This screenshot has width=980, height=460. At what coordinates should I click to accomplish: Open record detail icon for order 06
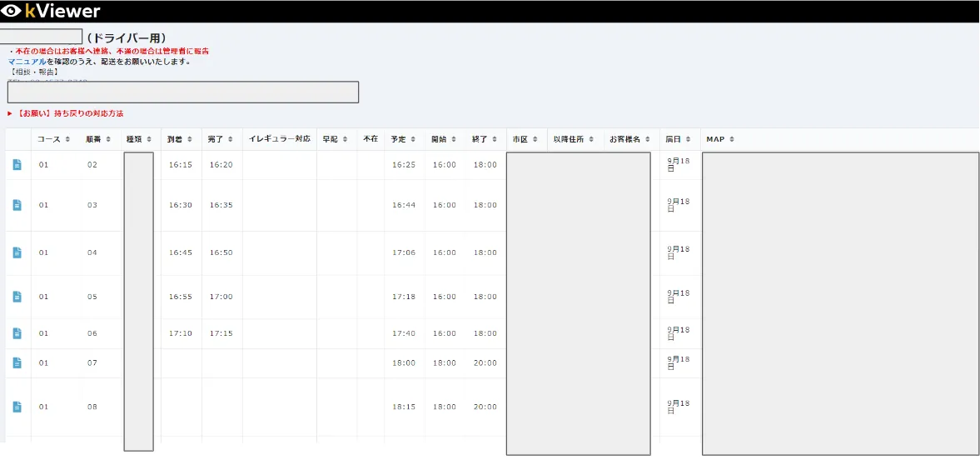17,333
